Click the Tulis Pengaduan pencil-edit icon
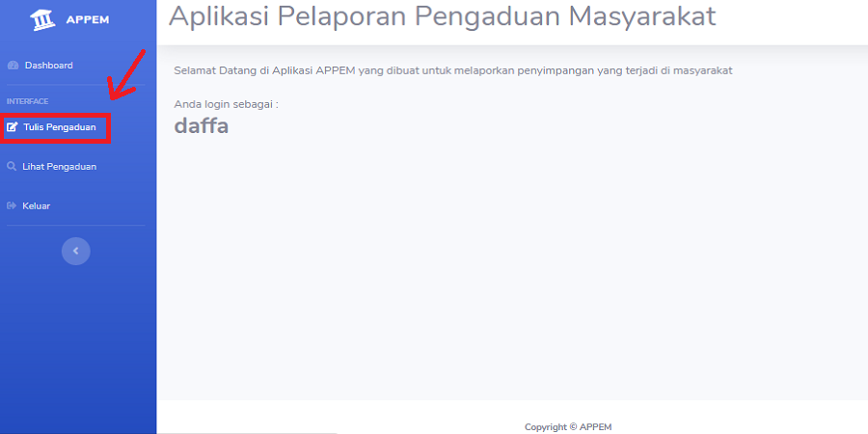Viewport: 868px width, 434px height. coord(13,127)
